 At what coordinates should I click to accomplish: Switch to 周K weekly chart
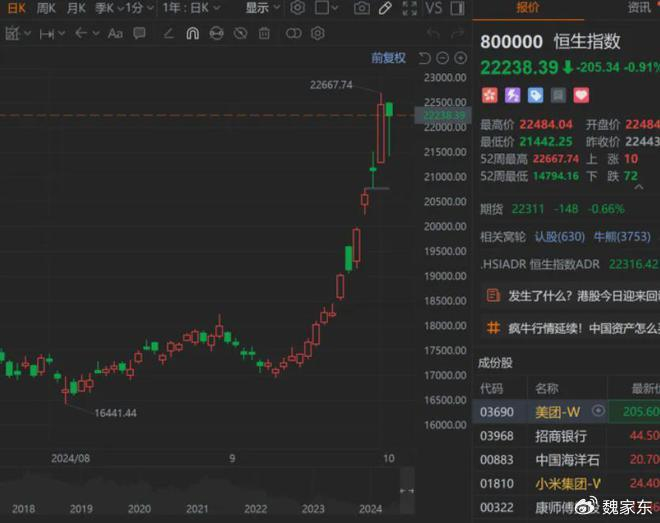[46, 8]
